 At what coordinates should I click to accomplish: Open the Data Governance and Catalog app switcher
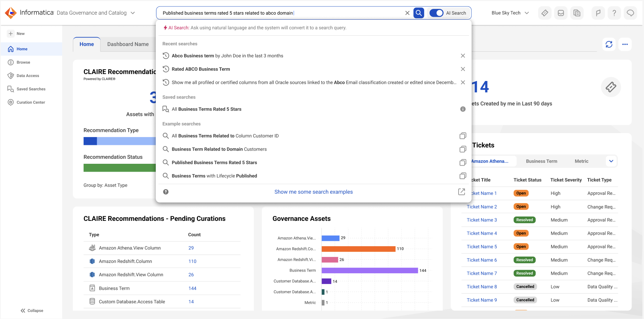tap(96, 13)
